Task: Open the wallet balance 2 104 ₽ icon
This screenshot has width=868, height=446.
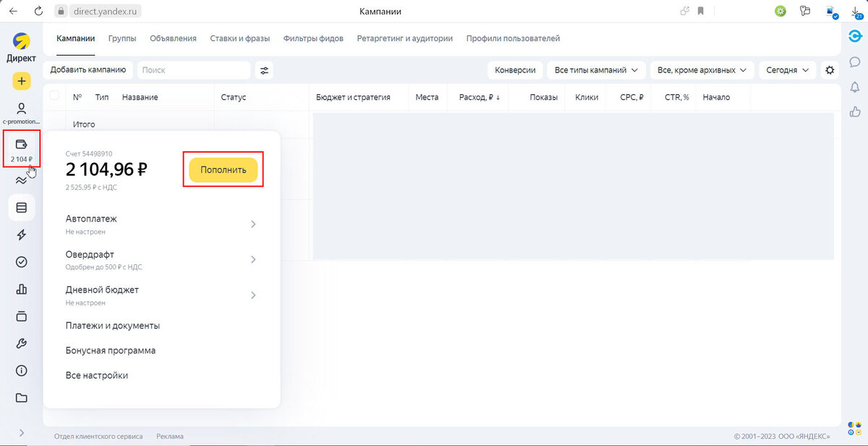Action: coord(21,148)
